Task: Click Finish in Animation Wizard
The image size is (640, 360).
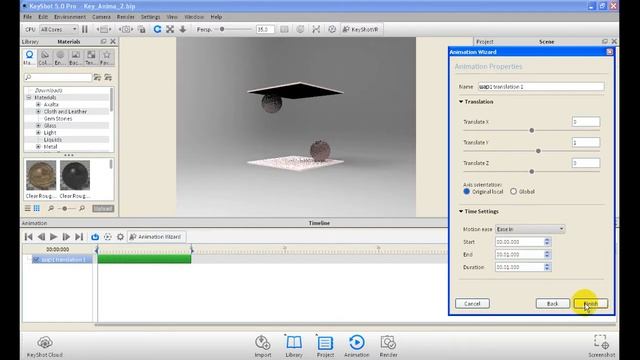Action: click(x=591, y=304)
